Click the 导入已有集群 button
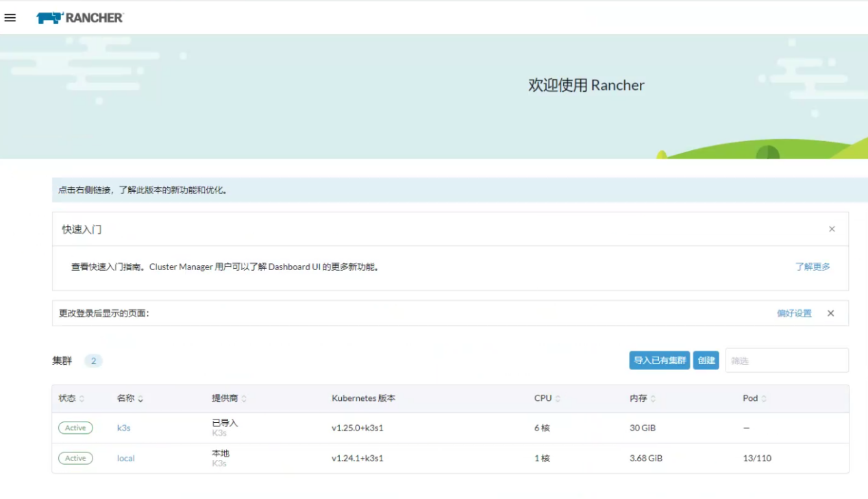The width and height of the screenshot is (868, 499). [659, 361]
